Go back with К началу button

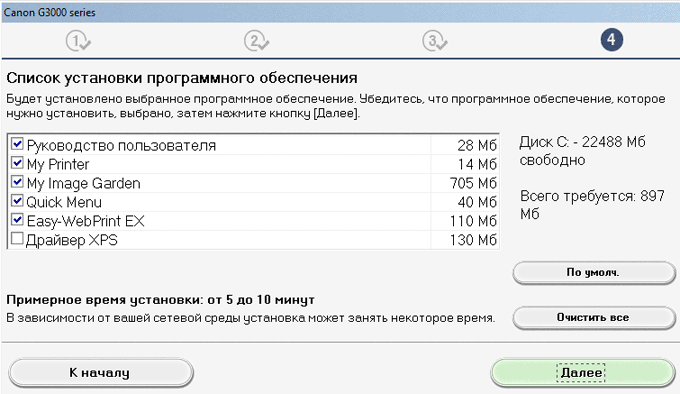point(101,372)
